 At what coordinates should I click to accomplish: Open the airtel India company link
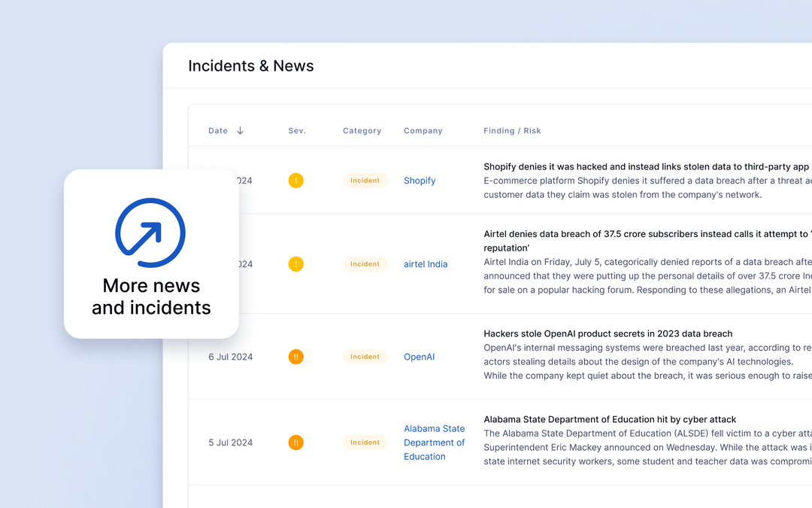click(x=425, y=264)
